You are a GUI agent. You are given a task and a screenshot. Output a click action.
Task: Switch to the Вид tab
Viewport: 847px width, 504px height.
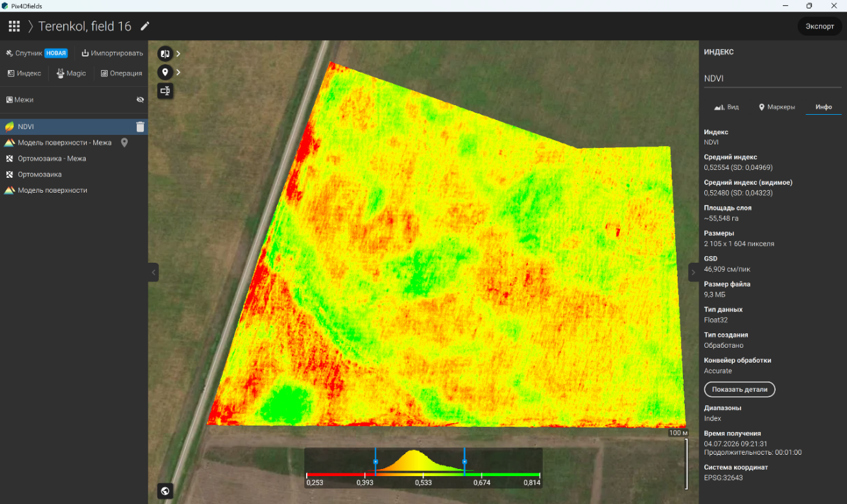726,107
